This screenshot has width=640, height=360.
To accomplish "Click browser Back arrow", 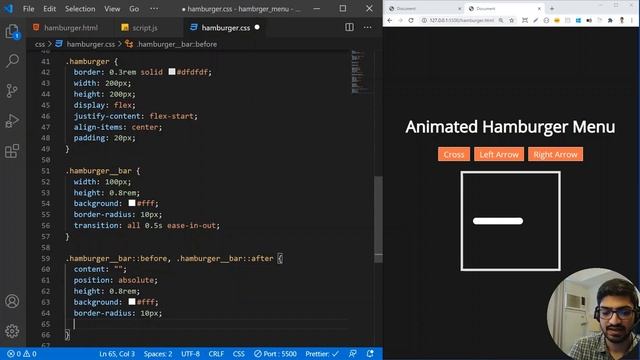I will [389, 20].
